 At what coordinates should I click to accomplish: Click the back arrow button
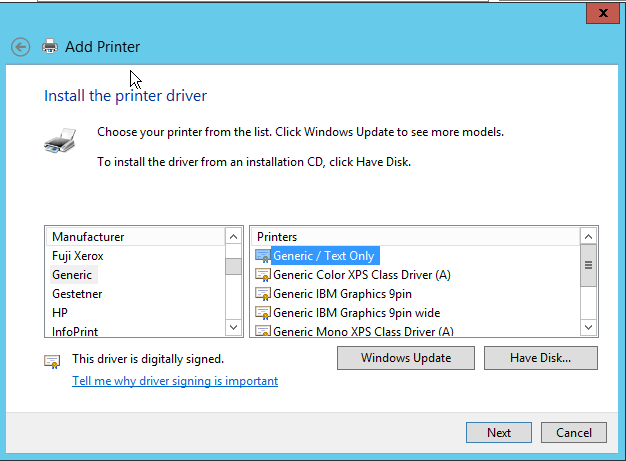click(x=20, y=46)
